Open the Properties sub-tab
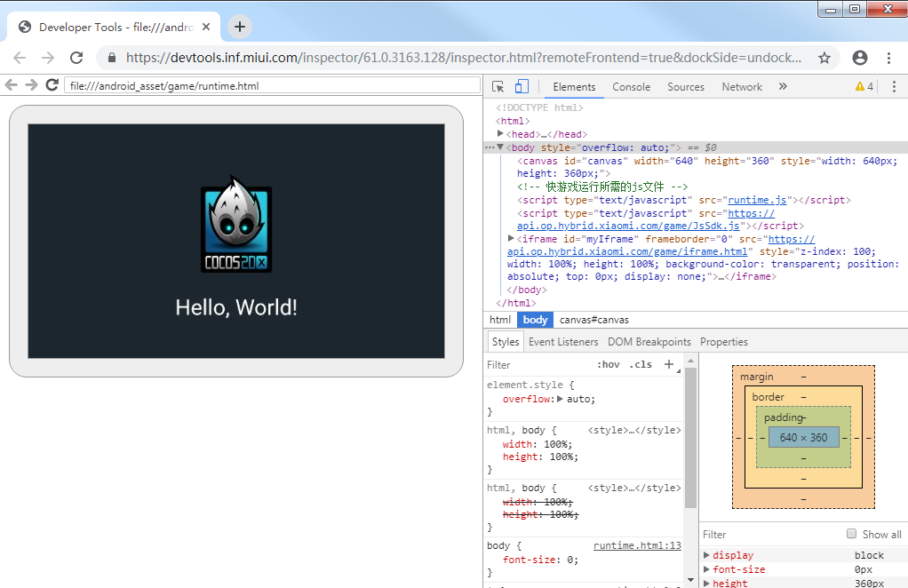This screenshot has height=588, width=908. [x=724, y=342]
